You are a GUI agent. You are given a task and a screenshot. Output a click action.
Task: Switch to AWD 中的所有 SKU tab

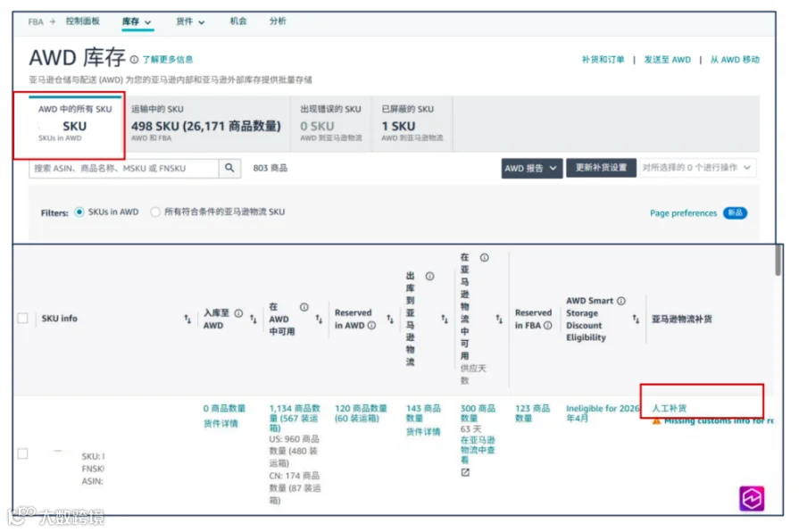75,123
